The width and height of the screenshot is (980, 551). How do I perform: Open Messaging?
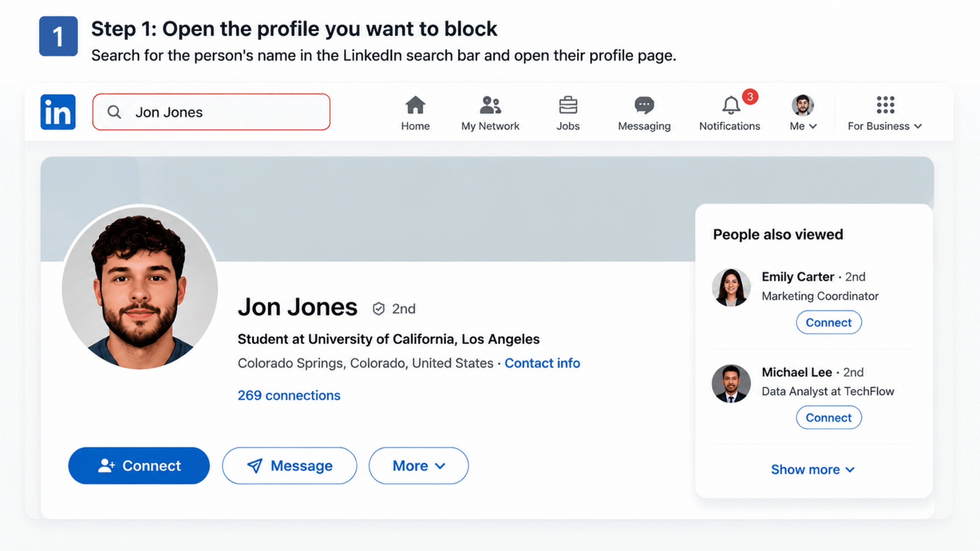coord(644,113)
